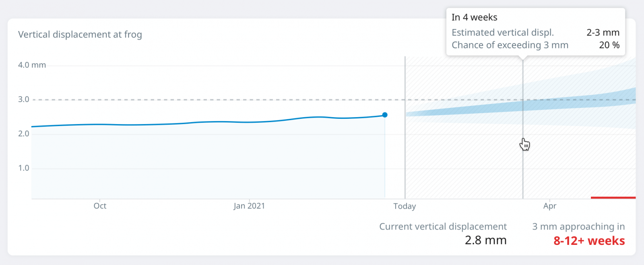Screen dimensions: 644x265
Task: Click the Apr label on the time axis
Action: 549,206
